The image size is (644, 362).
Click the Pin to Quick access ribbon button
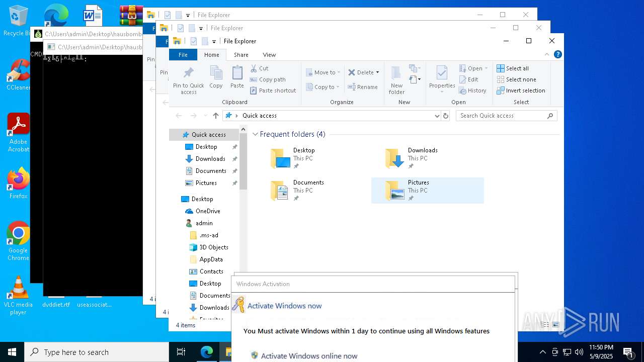[x=188, y=80]
